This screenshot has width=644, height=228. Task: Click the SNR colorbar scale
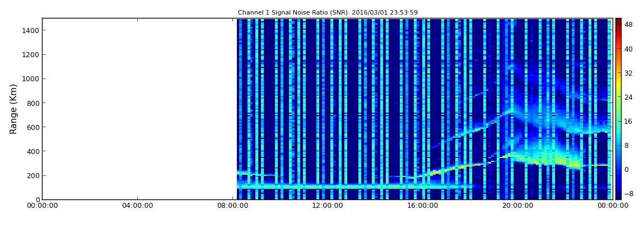pos(618,109)
